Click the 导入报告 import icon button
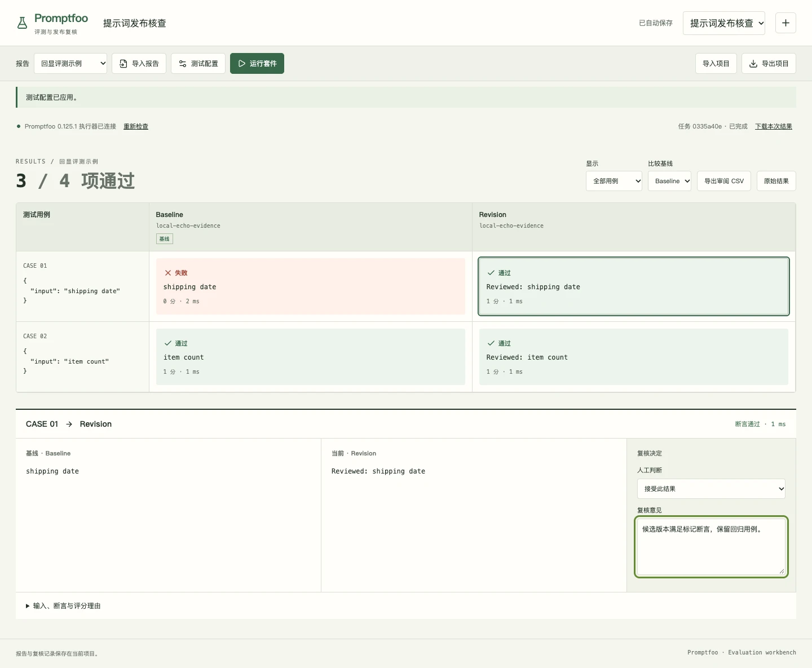812x668 pixels. click(139, 64)
